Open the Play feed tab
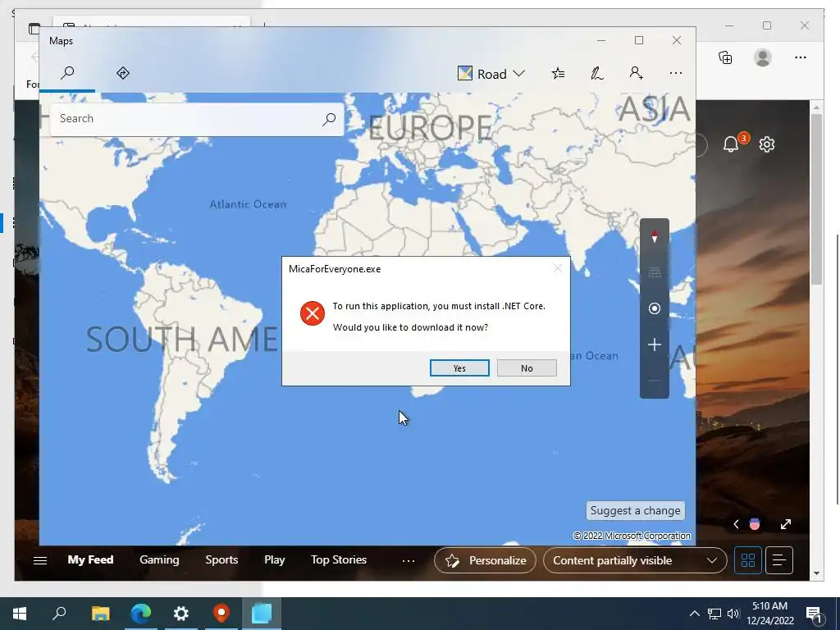840x630 pixels. coord(274,559)
